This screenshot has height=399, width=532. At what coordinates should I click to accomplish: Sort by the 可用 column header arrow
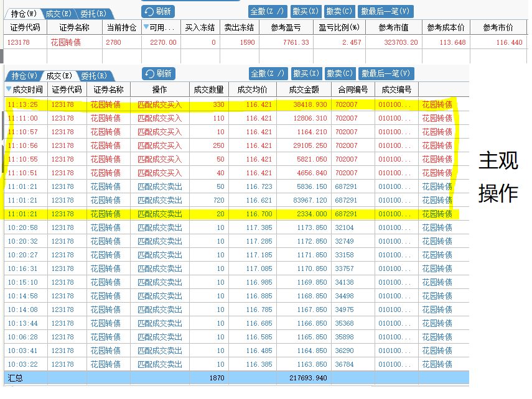[146, 27]
